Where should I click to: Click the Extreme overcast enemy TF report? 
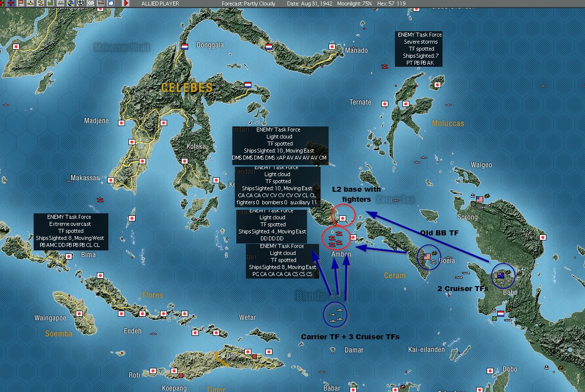[71, 231]
